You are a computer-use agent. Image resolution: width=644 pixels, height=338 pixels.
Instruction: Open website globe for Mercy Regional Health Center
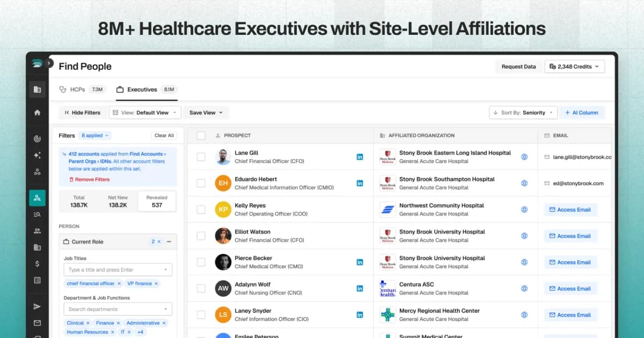pyautogui.click(x=524, y=315)
